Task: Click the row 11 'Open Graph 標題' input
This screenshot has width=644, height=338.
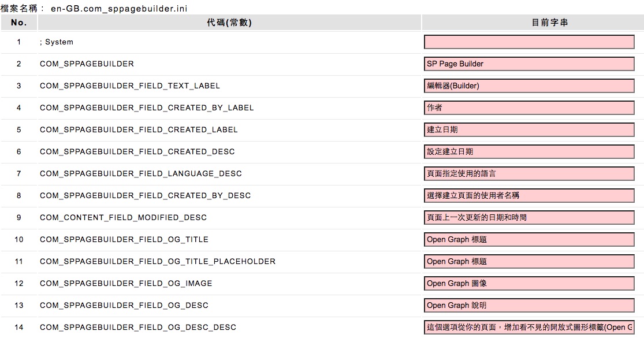Action: tap(529, 262)
